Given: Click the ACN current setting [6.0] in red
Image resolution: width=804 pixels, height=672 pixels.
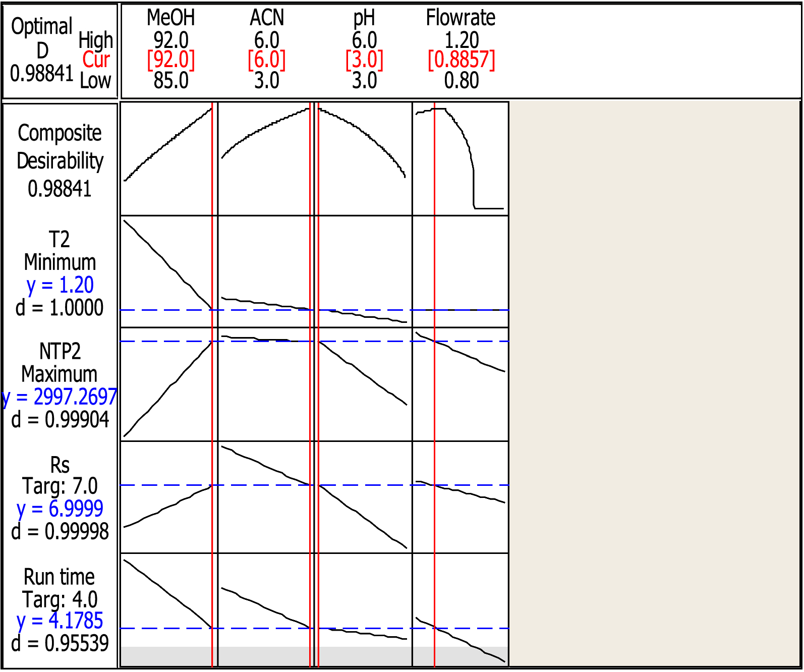Looking at the screenshot, I should coord(267,60).
